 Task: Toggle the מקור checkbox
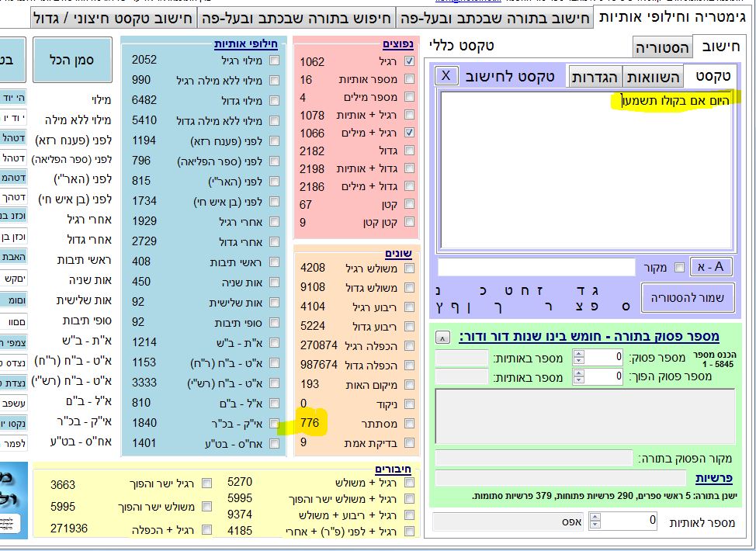(679, 268)
